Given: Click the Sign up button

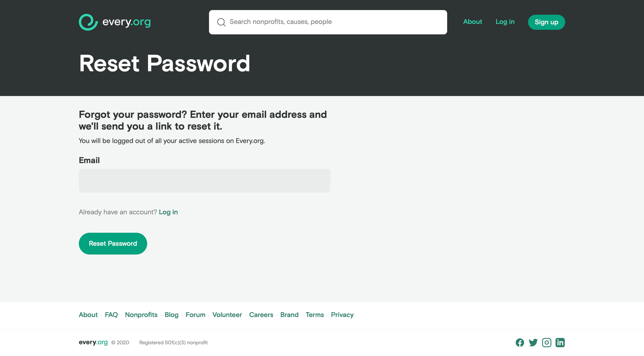Looking at the screenshot, I should click(546, 22).
